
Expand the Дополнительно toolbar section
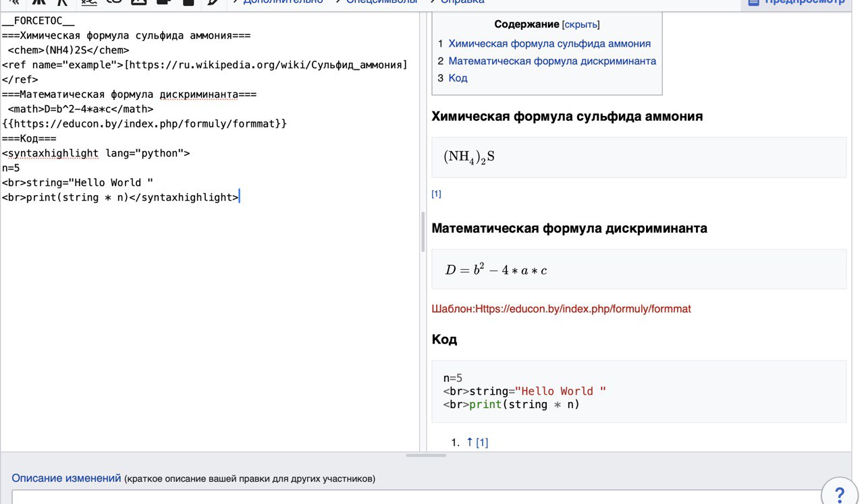pyautogui.click(x=277, y=1)
